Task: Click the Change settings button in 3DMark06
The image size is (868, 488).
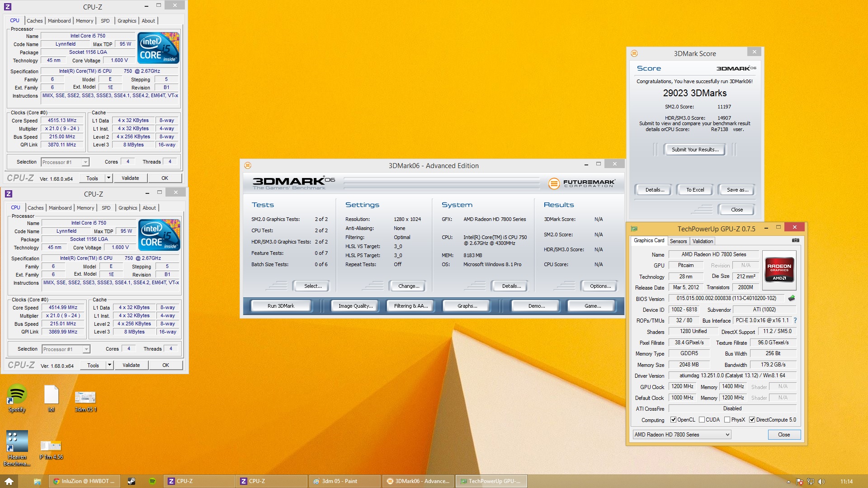Action: [x=409, y=286]
